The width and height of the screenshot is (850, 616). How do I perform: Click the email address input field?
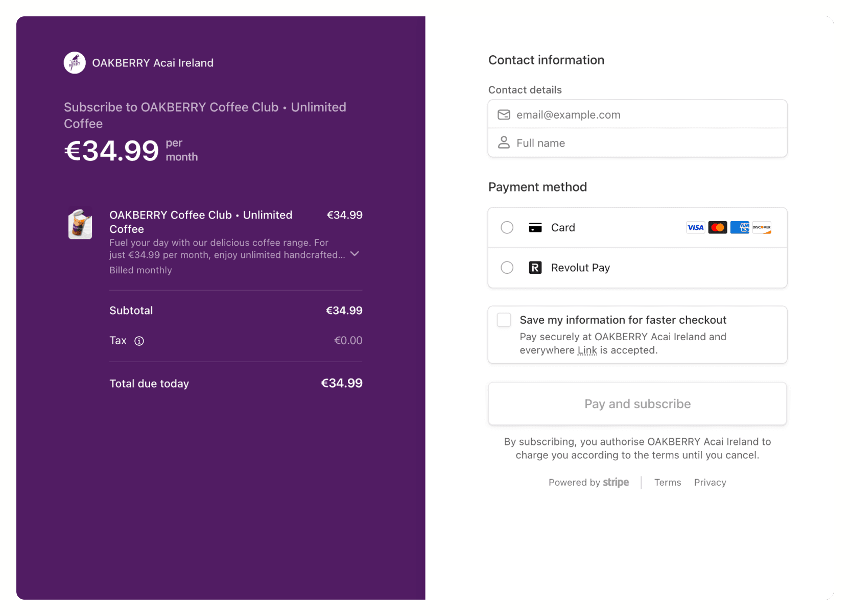[644, 115]
